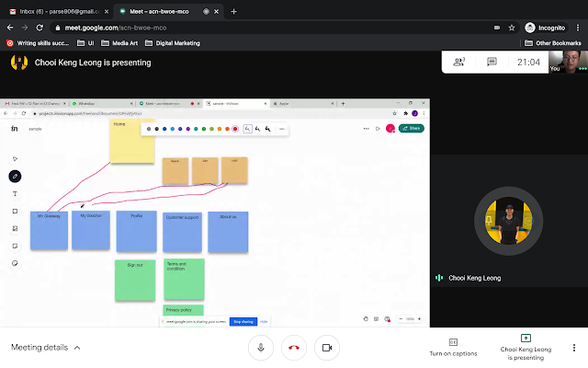
Task: Select the Profile blue sticky note
Action: pos(137,231)
